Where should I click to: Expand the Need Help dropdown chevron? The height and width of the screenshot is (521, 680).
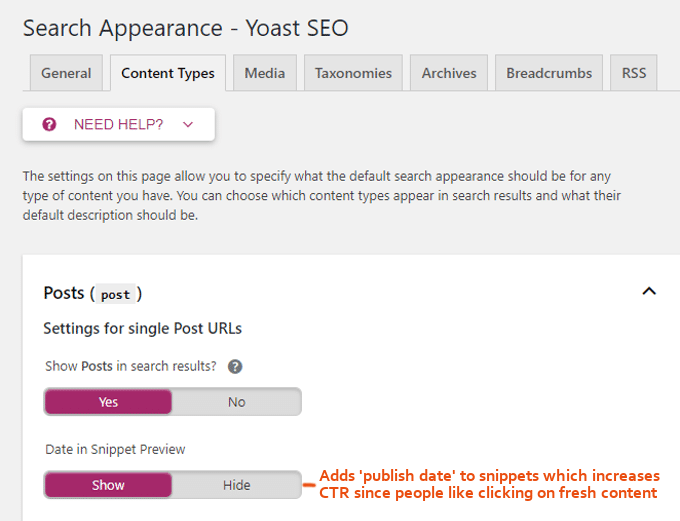(x=187, y=125)
